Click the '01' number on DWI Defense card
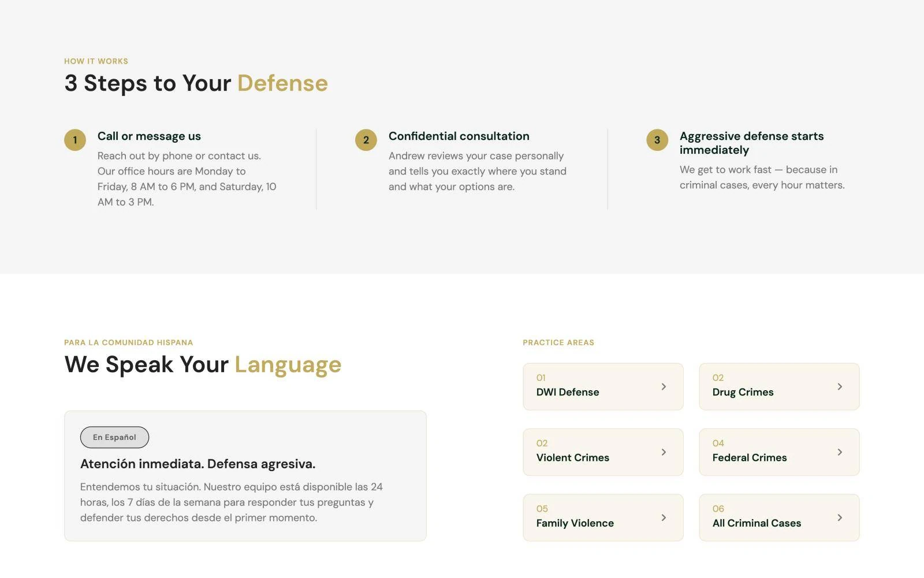The image size is (924, 578). point(541,378)
